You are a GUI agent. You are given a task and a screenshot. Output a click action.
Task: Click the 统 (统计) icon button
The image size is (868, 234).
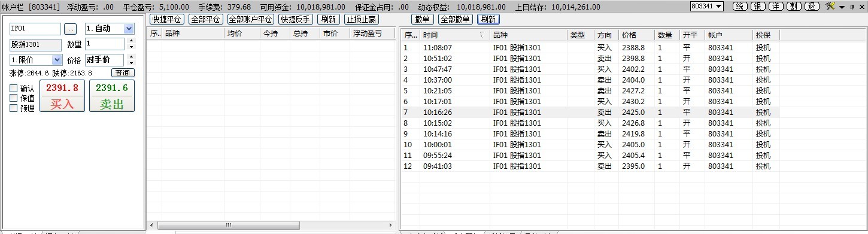point(740,6)
